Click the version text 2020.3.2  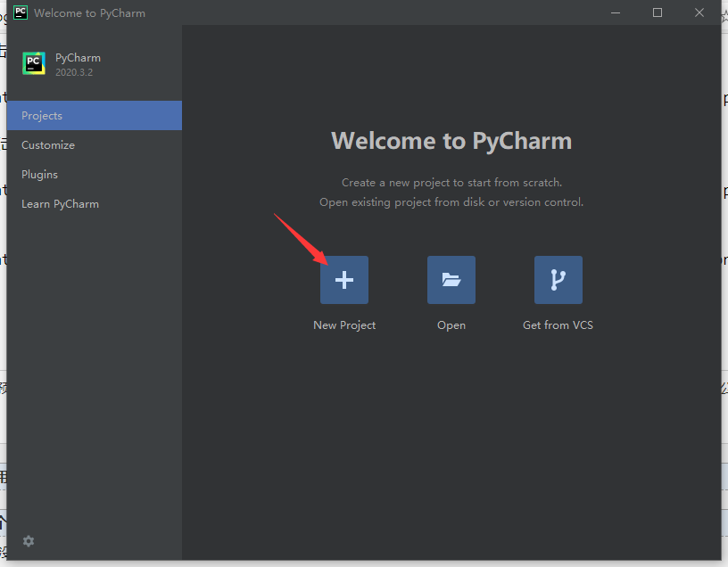(x=74, y=72)
